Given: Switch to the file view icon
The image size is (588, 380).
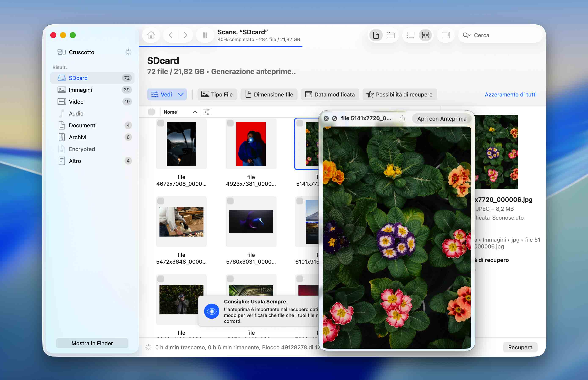Looking at the screenshot, I should pos(376,35).
